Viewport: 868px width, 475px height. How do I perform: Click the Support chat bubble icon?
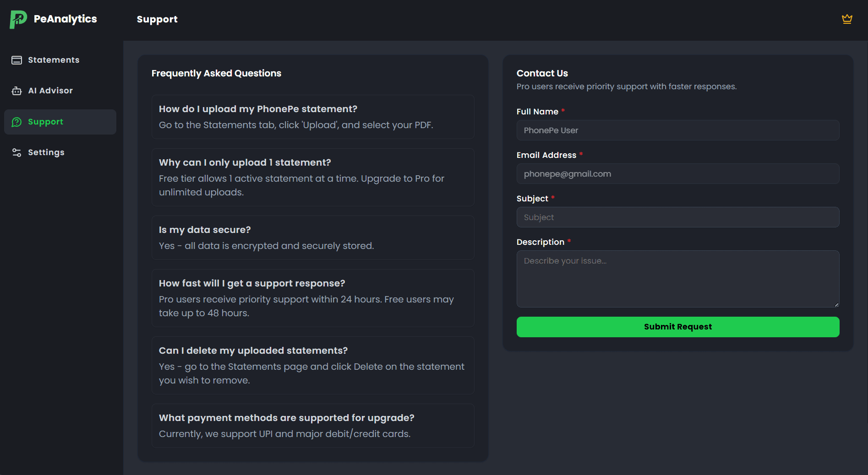tap(17, 122)
